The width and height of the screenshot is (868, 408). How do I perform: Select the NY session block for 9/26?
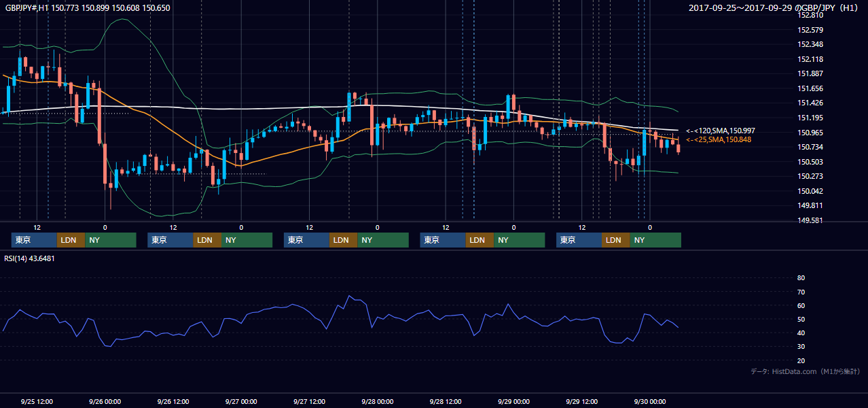coord(247,240)
